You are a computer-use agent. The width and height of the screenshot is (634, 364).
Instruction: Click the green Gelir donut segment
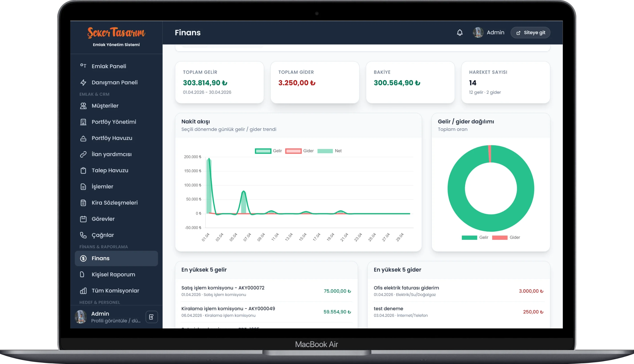pyautogui.click(x=491, y=223)
